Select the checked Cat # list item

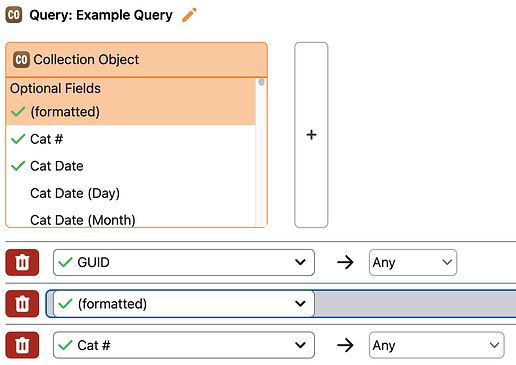131,139
